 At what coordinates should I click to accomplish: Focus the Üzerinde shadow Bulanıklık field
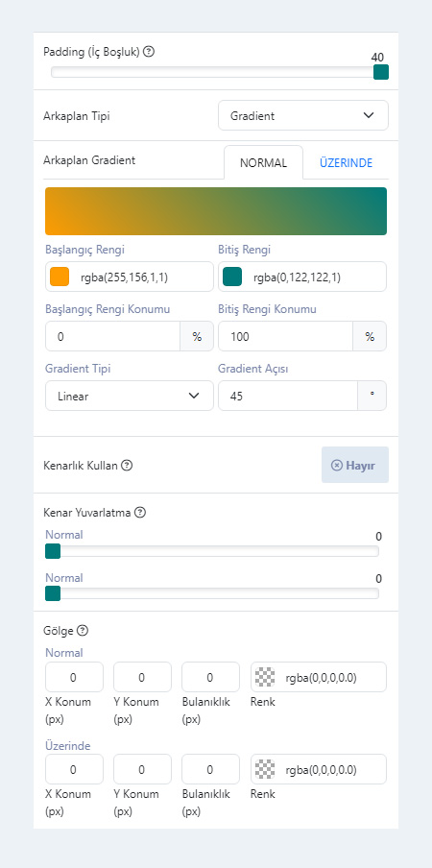click(x=211, y=769)
